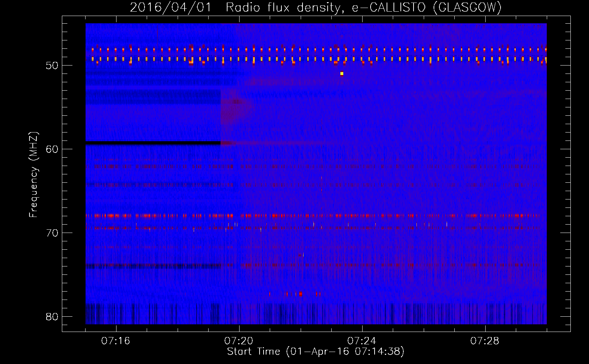Click the 50 frequency tick label
Image resolution: width=589 pixels, height=364 pixels.
(x=52, y=66)
